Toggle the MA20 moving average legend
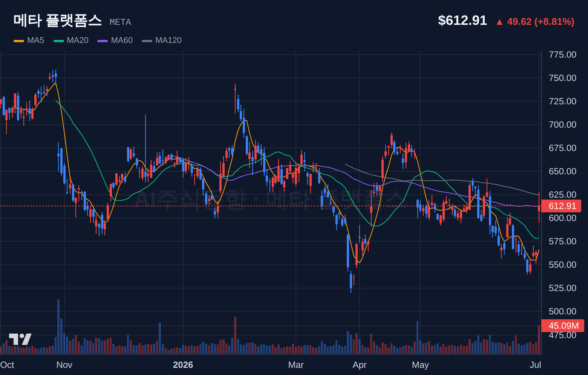The image size is (588, 375). (71, 40)
